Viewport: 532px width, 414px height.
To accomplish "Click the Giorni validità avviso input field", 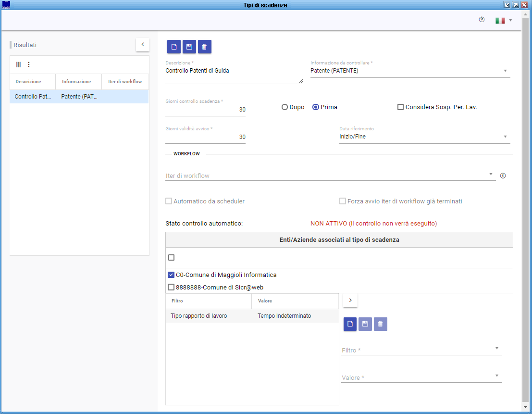I will click(205, 137).
